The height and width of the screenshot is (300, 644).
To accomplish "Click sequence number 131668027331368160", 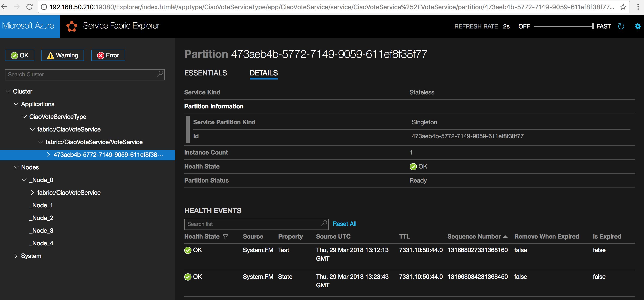I will pyautogui.click(x=478, y=250).
